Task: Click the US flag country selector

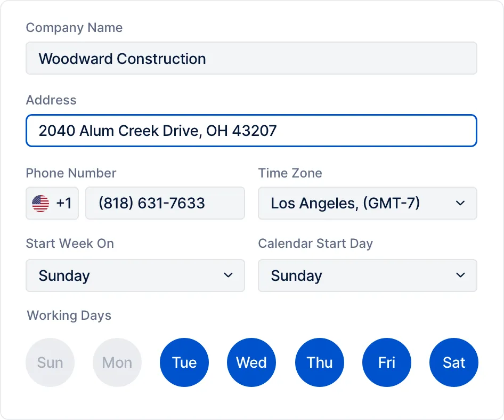Action: 42,203
